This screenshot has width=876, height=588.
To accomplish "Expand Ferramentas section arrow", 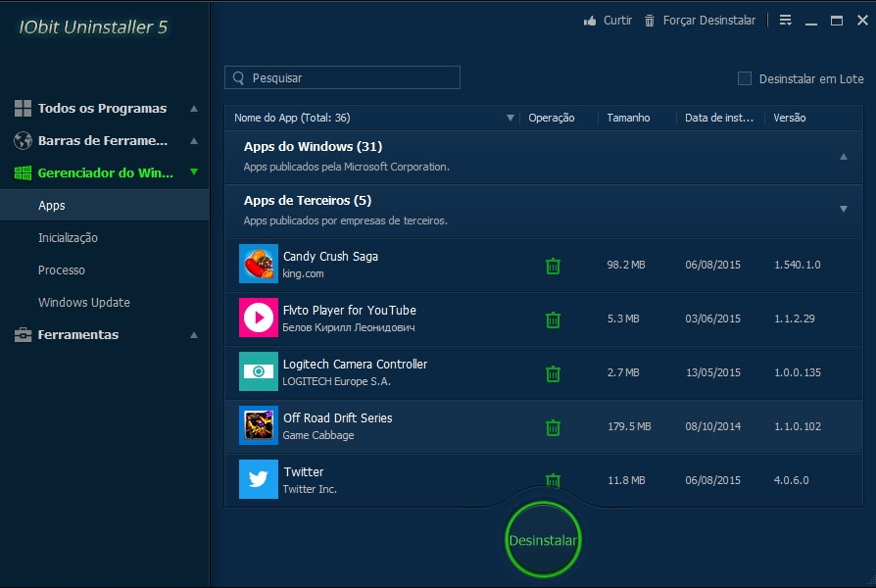I will click(194, 335).
